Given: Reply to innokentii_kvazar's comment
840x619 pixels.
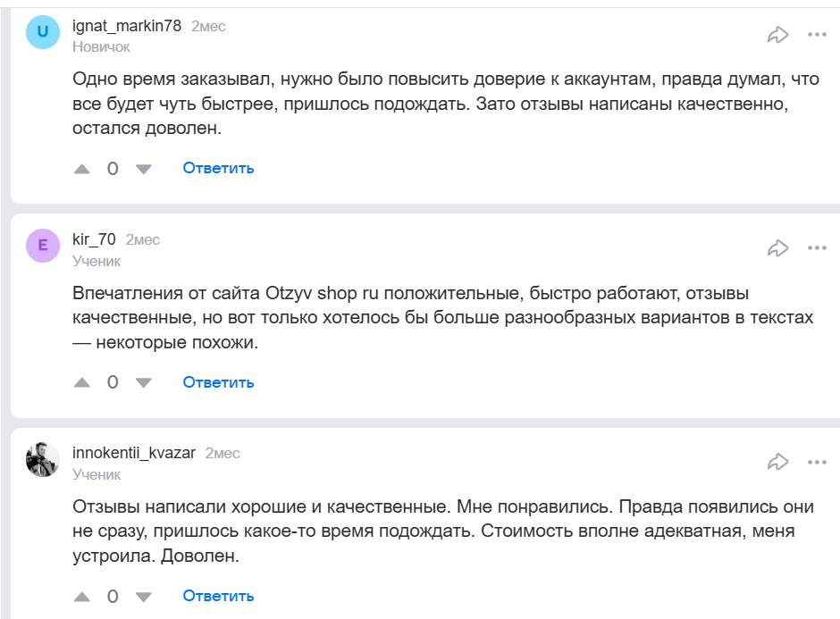Looking at the screenshot, I should point(218,596).
